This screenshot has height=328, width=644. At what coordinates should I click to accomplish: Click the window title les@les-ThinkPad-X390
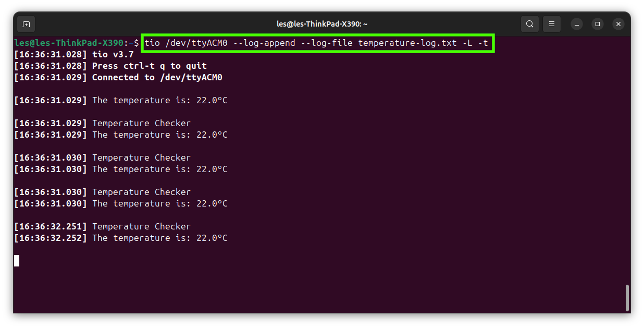click(x=322, y=24)
